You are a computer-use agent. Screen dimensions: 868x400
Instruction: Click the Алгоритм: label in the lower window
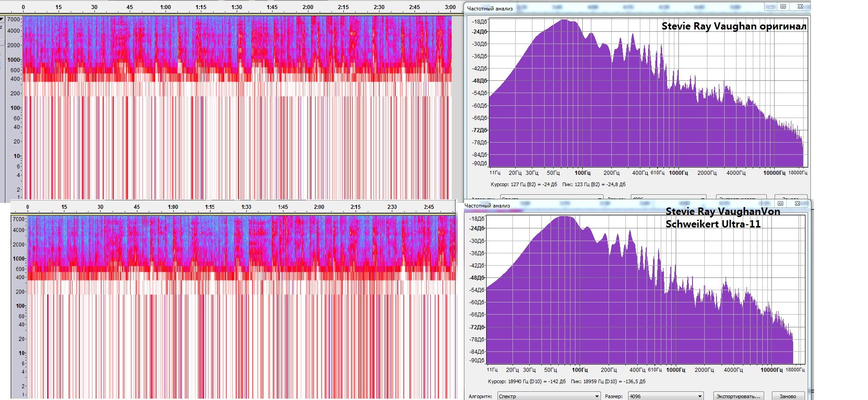[480, 396]
